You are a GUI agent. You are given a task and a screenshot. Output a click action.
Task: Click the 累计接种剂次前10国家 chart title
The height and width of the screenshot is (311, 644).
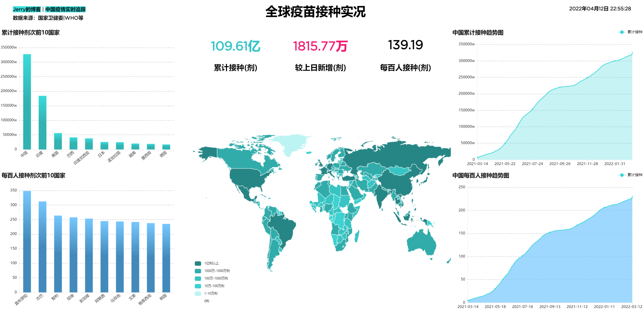(31, 32)
